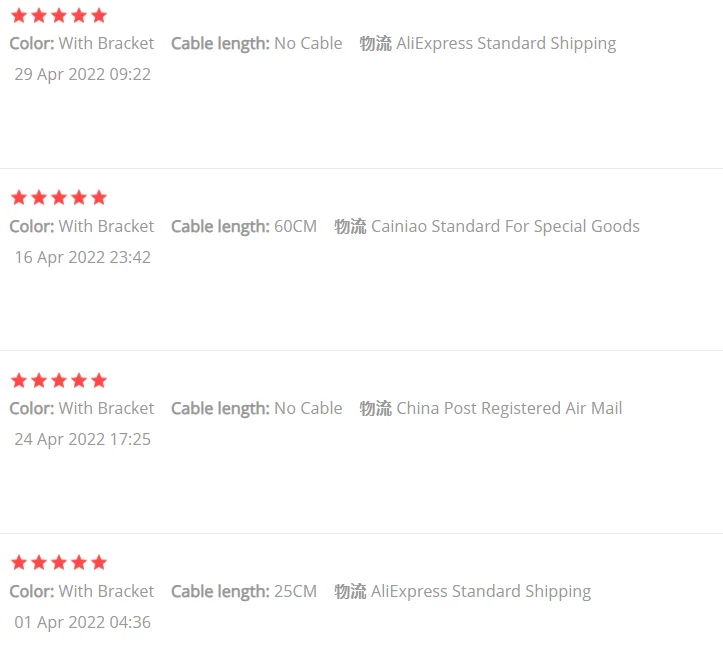The width and height of the screenshot is (723, 657).
Task: Click the "China Post Registered Air Mail" text
Action: click(509, 408)
